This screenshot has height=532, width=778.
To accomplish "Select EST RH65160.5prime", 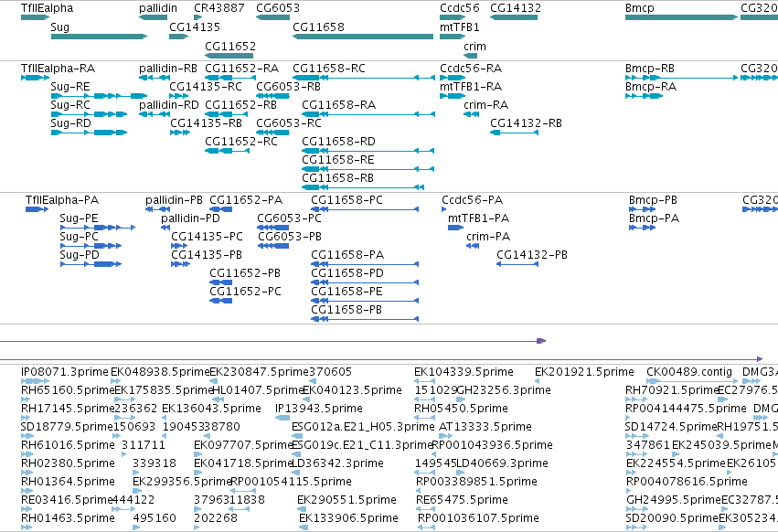I will coord(27,399).
